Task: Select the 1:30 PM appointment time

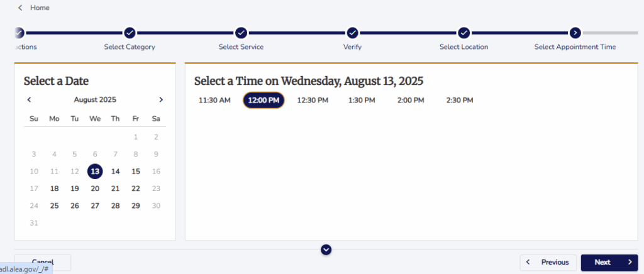Action: (x=362, y=100)
